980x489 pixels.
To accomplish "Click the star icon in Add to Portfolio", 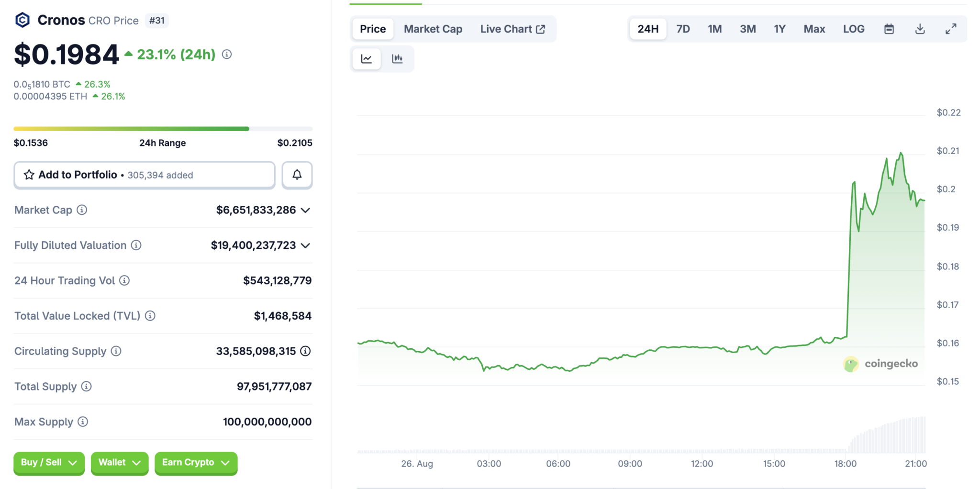I will point(29,175).
